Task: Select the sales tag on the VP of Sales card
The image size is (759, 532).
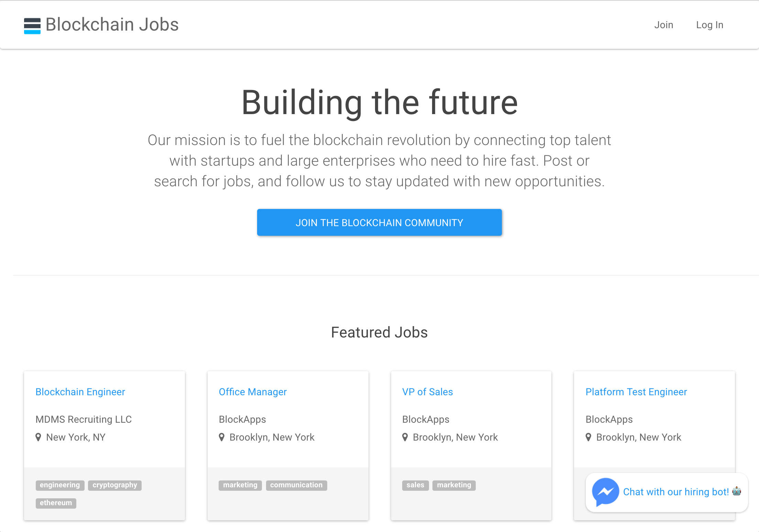Action: click(x=415, y=485)
